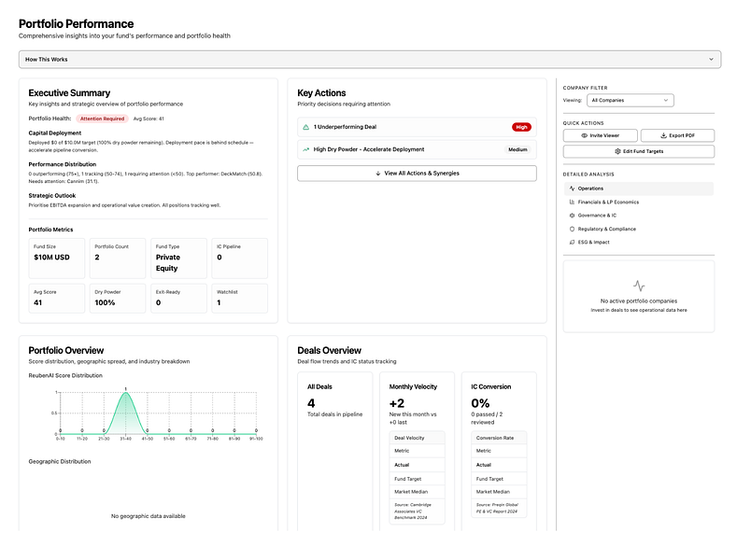The height and width of the screenshot is (560, 737).
Task: Open the All Companies viewing dropdown
Action: (x=630, y=101)
